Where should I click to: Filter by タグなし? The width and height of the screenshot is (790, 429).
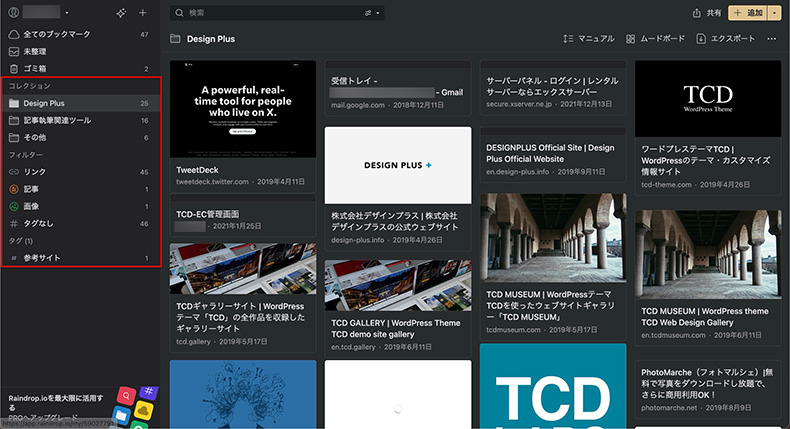81,223
